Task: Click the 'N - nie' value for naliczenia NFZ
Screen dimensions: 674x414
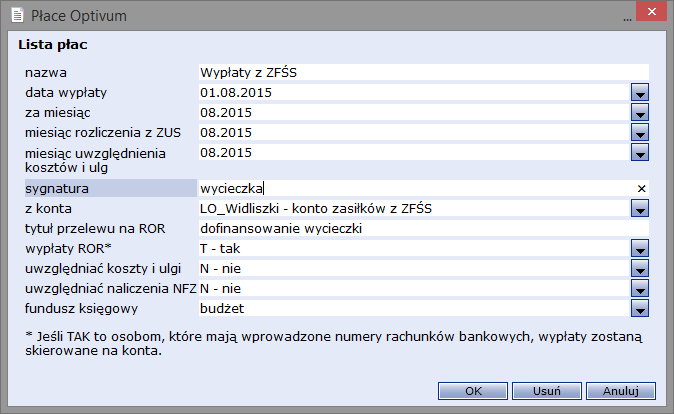Action: click(220, 288)
